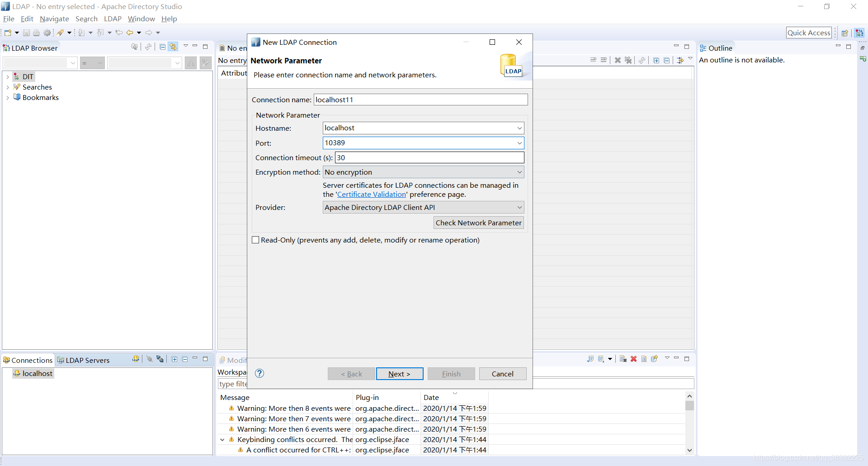Open the File menu
The width and height of the screenshot is (868, 466).
[x=9, y=19]
